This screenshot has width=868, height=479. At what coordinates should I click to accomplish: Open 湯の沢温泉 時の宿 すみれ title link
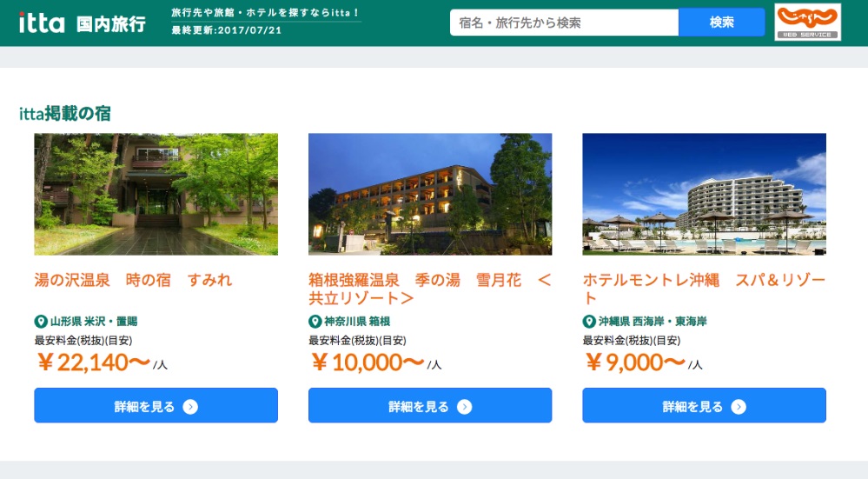point(133,280)
